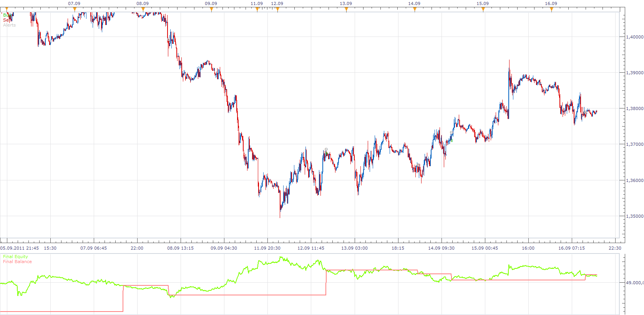Viewport: 644px width, 315px height.
Task: Click the 16.09 07:15 time label
Action: 571,248
